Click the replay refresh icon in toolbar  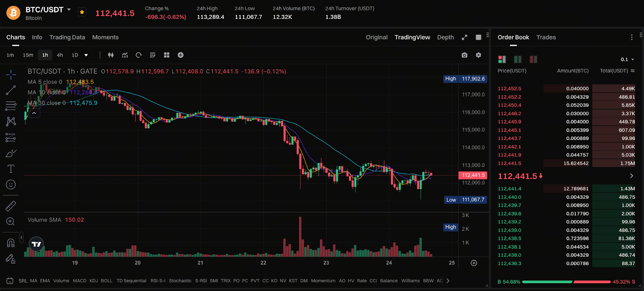coord(139,55)
